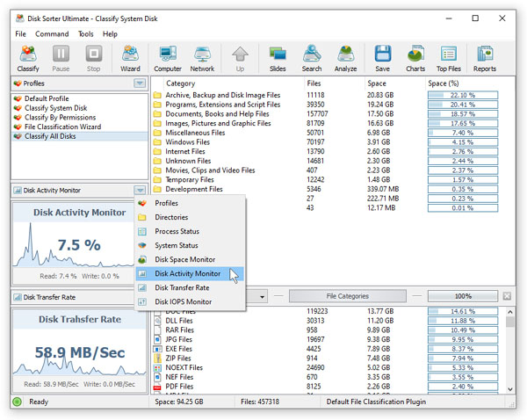Choose Disk Transfer Rate in popup menu
The image size is (527, 420).
coord(190,288)
